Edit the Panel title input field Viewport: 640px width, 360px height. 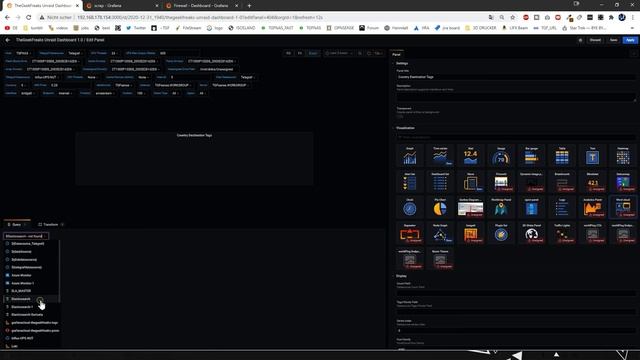(516, 77)
